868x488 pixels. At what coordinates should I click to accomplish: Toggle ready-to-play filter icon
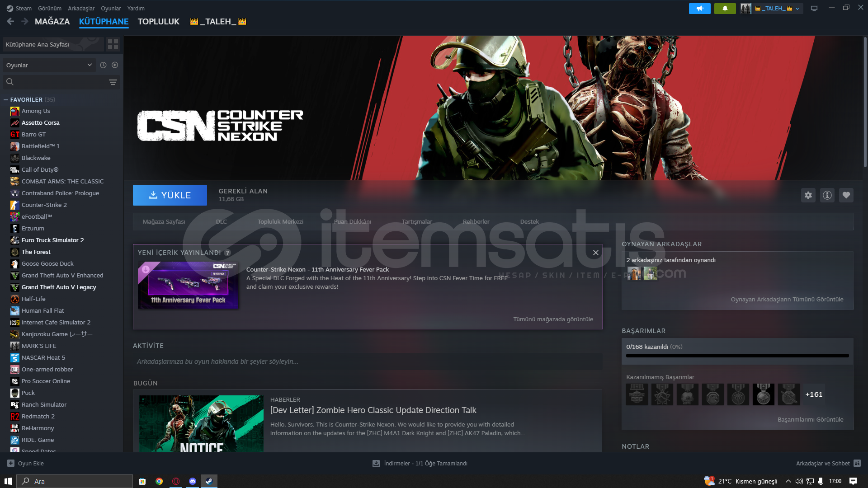pyautogui.click(x=115, y=65)
